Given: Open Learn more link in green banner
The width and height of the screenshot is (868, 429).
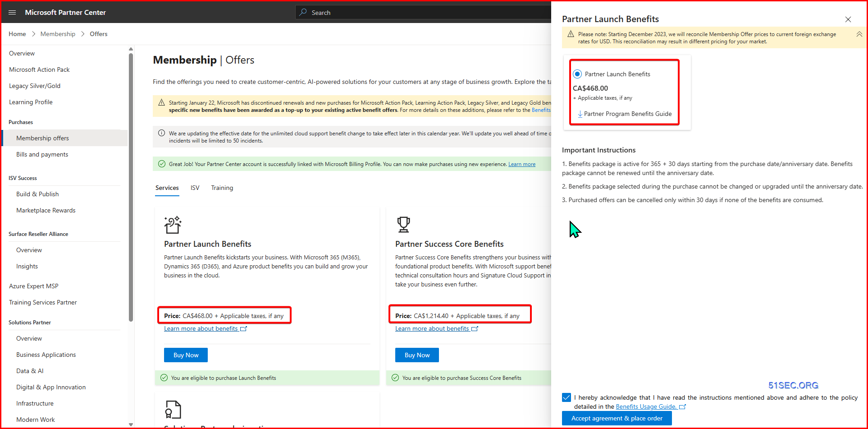Looking at the screenshot, I should pos(522,164).
